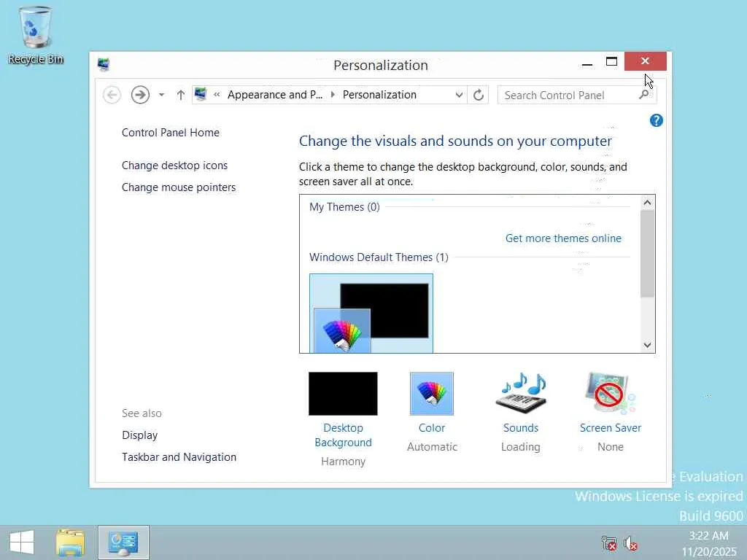Click the Control Panel taskbar button
Image resolution: width=747 pixels, height=560 pixels.
click(x=123, y=542)
